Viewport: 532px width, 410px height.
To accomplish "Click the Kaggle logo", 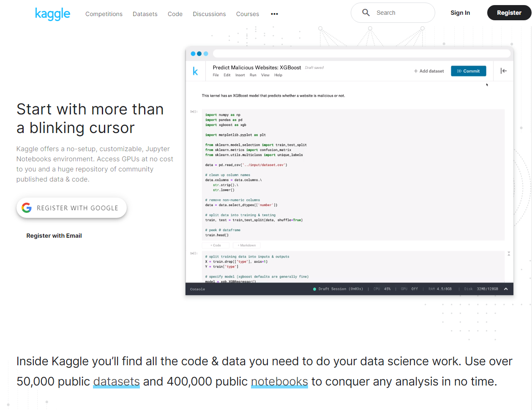I will click(x=52, y=14).
